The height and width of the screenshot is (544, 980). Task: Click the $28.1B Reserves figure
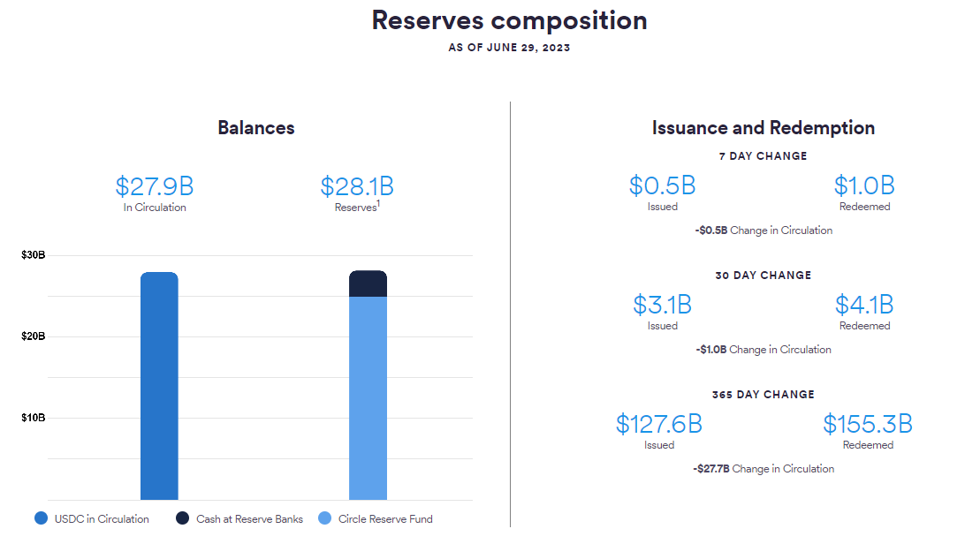[x=356, y=186]
